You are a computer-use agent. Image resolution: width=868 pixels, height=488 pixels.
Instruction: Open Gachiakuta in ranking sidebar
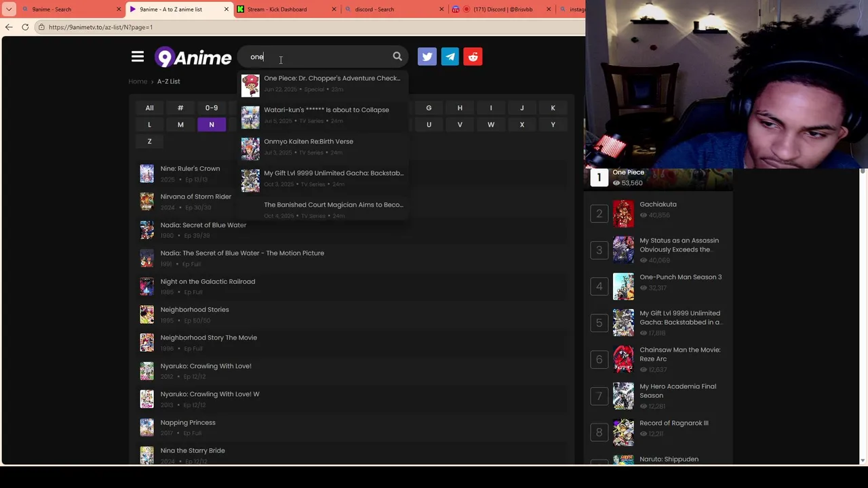point(658,204)
